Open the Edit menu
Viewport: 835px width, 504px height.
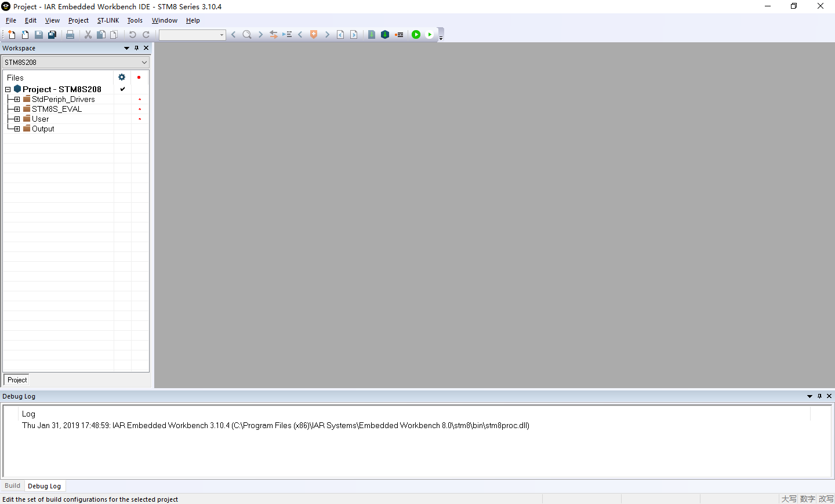(31, 20)
